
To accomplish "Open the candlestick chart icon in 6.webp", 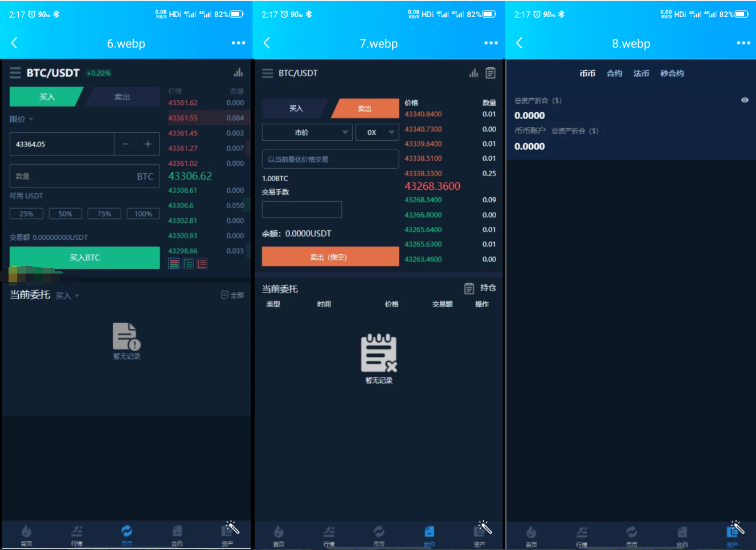I will [238, 73].
